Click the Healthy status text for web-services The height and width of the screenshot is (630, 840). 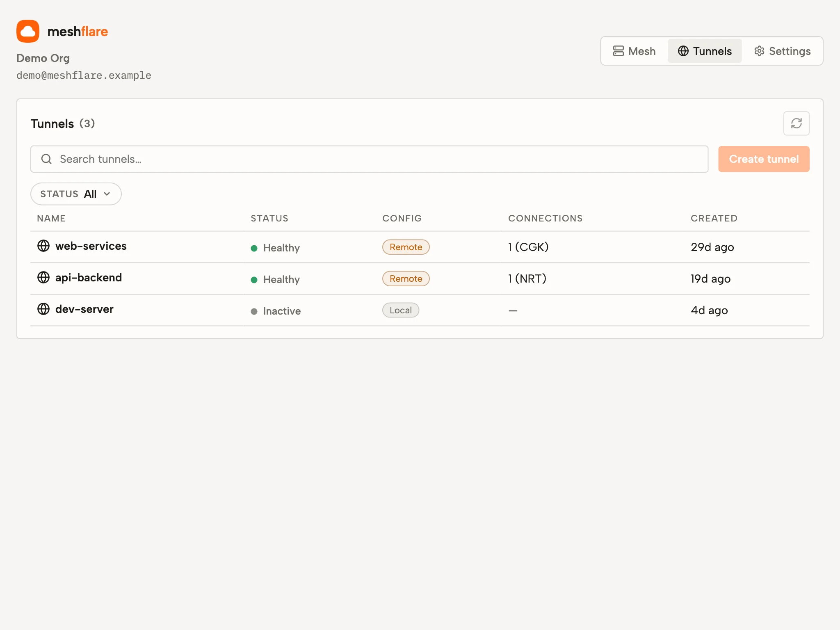(281, 248)
